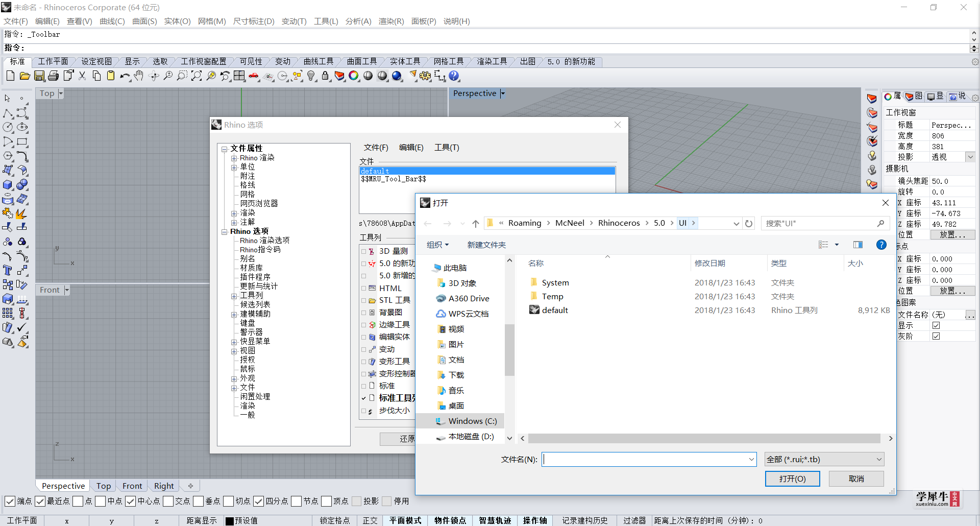Click the blue render sphere icon
980x526 pixels.
[x=397, y=76]
